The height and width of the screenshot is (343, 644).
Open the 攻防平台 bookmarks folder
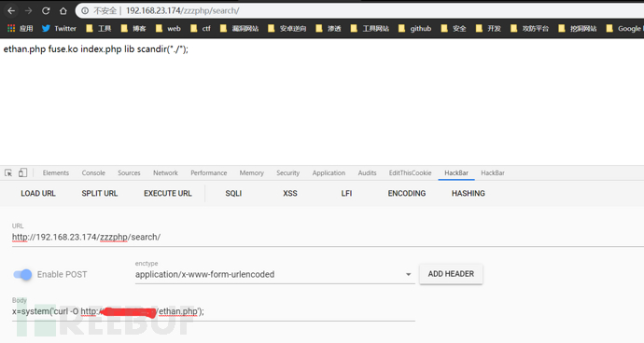click(x=530, y=28)
